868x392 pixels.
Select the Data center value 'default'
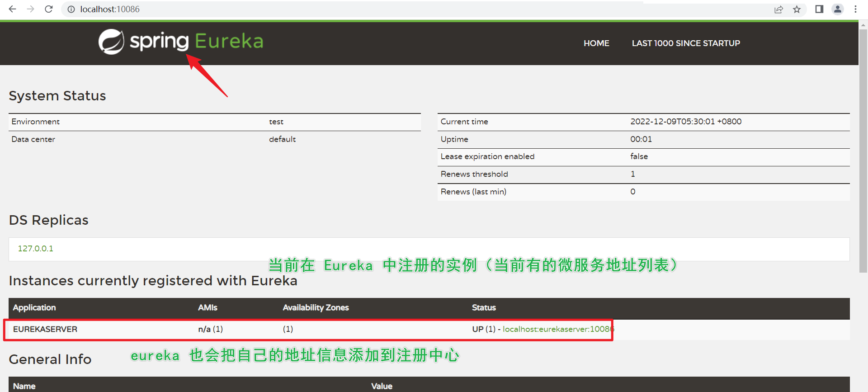pos(283,139)
